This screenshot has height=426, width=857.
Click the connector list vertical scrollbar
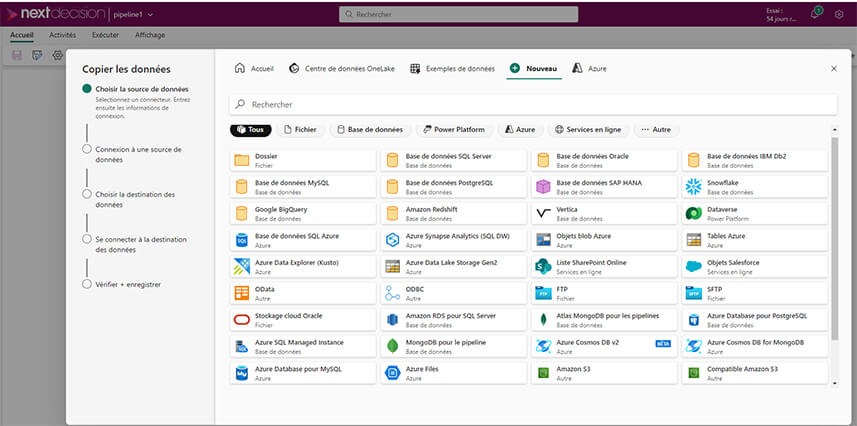(835, 239)
